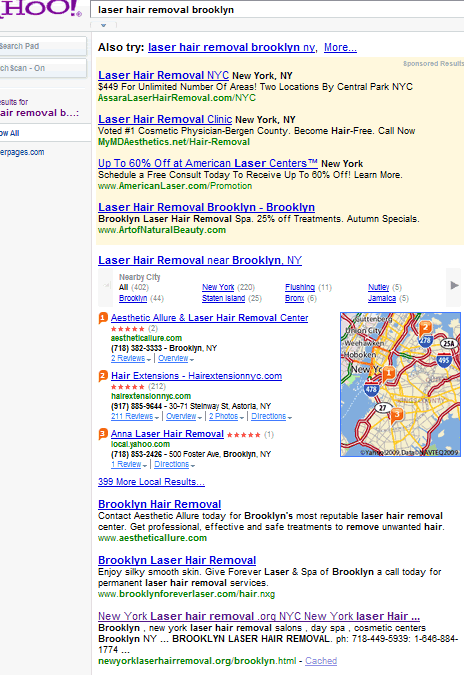Screen dimensions: 464x675
Task: Open 'Laser Hair Removal near Brooklyn, NY' heading
Action: coord(200,260)
